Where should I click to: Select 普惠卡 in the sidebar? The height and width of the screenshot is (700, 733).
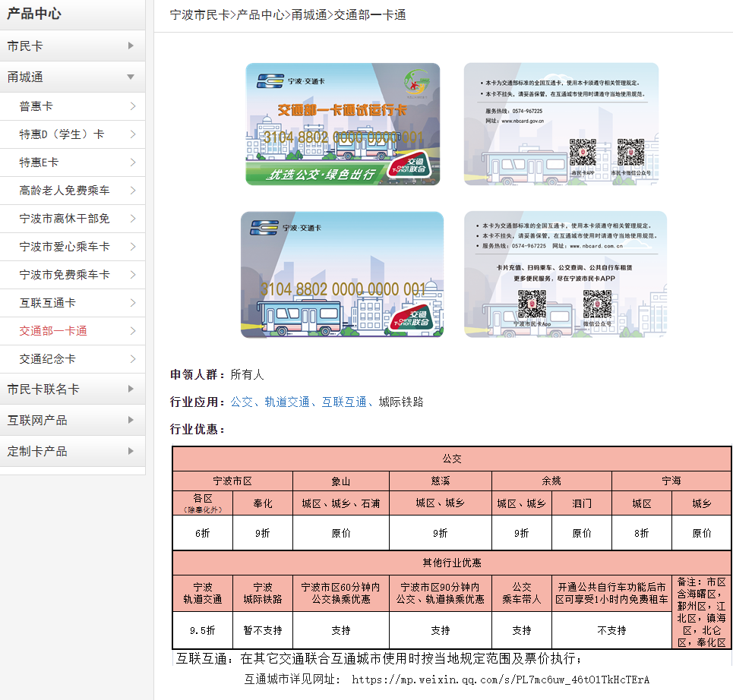pyautogui.click(x=72, y=106)
